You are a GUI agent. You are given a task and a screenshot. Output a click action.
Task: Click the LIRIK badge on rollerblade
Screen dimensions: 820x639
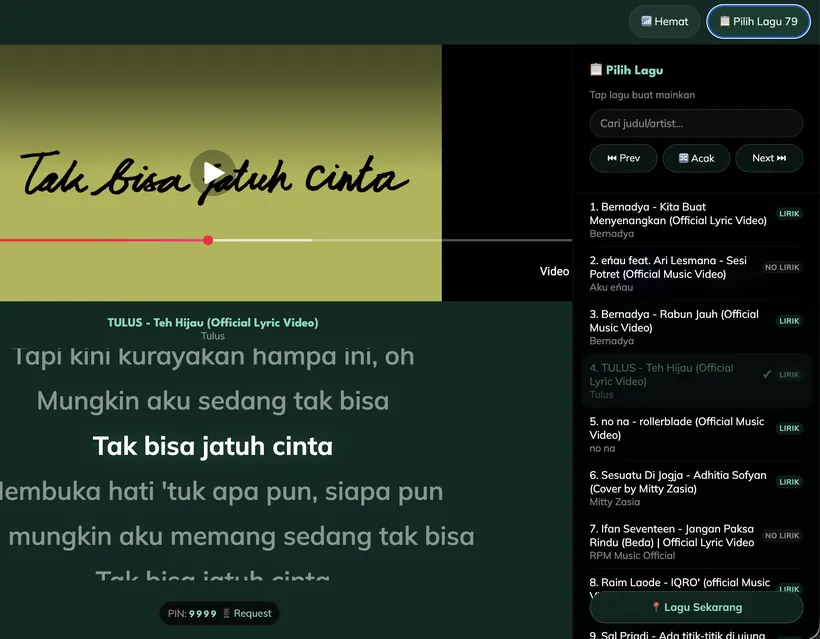click(x=789, y=428)
